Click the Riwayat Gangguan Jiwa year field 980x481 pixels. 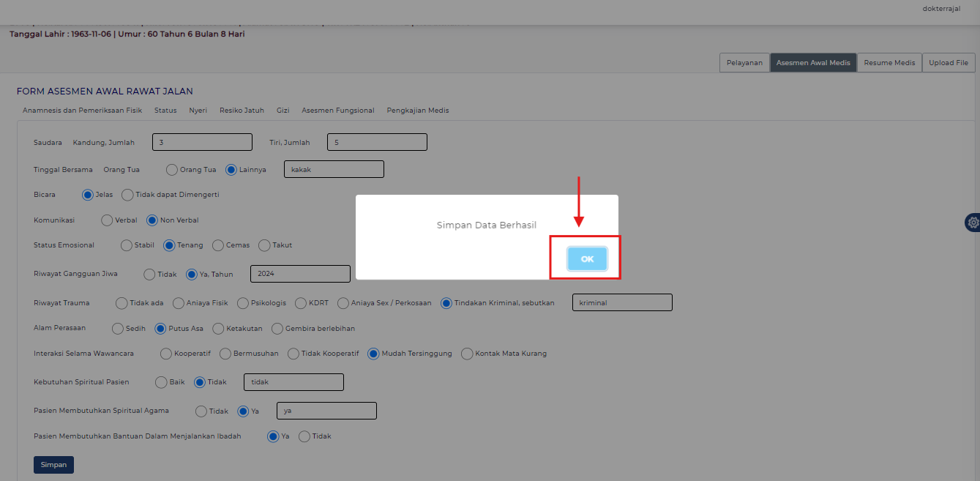(x=300, y=274)
